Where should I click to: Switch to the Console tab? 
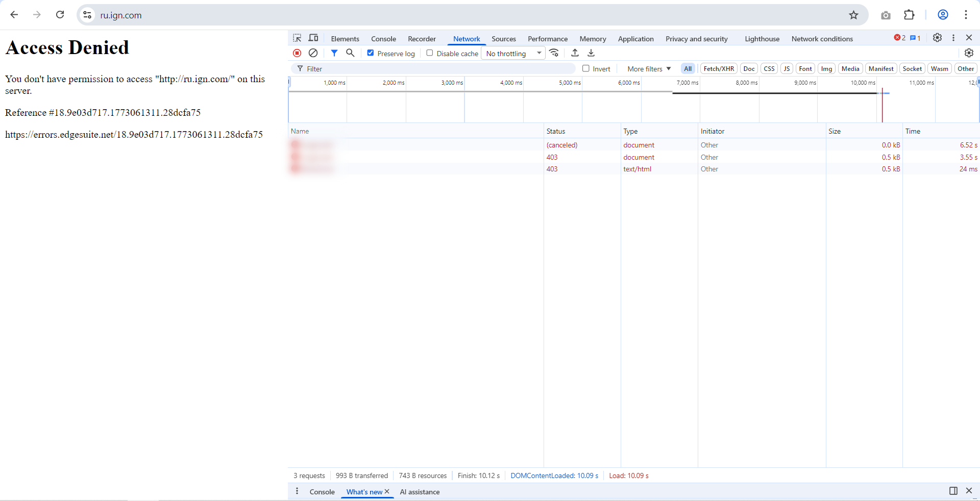383,39
